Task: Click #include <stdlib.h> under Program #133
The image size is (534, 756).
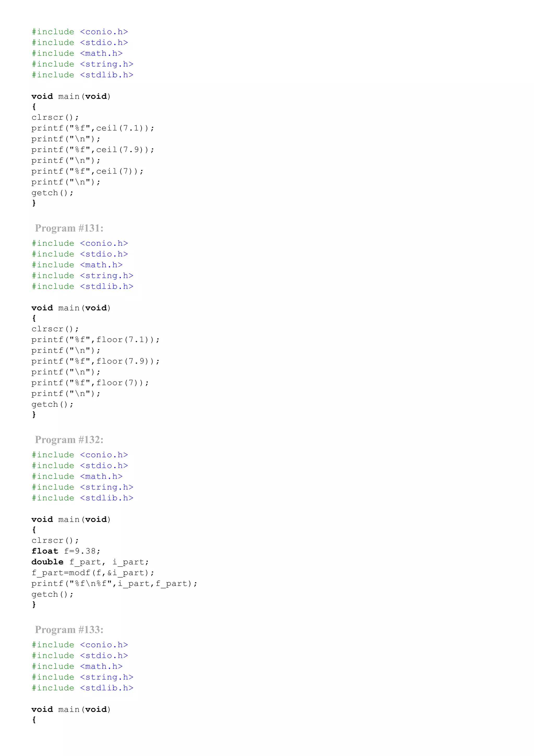Action: click(83, 688)
